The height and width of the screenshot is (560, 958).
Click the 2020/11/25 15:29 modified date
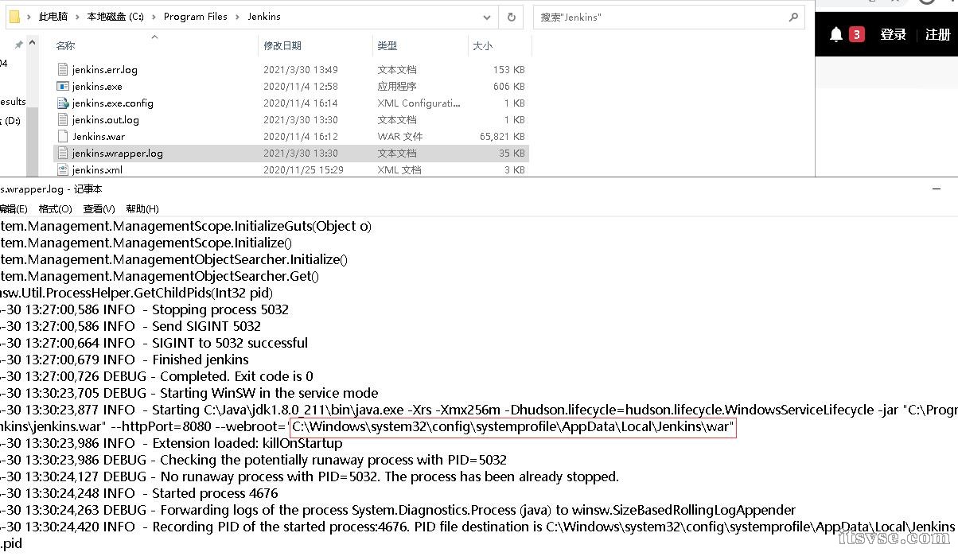(303, 169)
